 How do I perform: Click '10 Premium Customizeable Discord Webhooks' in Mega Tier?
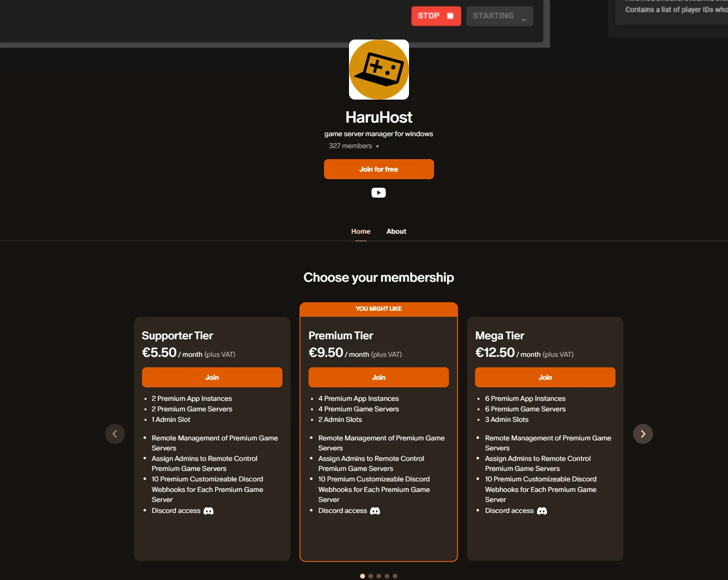(540, 489)
